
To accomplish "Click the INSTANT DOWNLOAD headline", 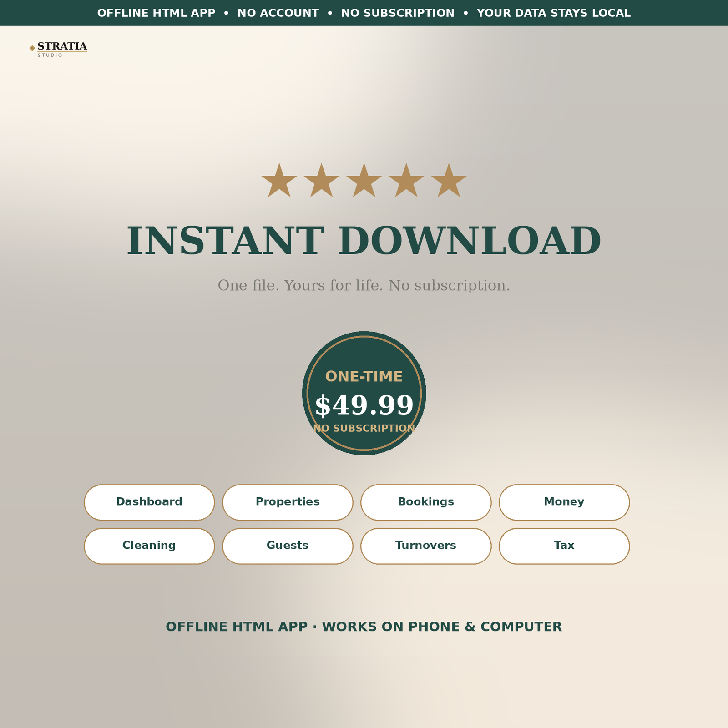I will 364,241.
